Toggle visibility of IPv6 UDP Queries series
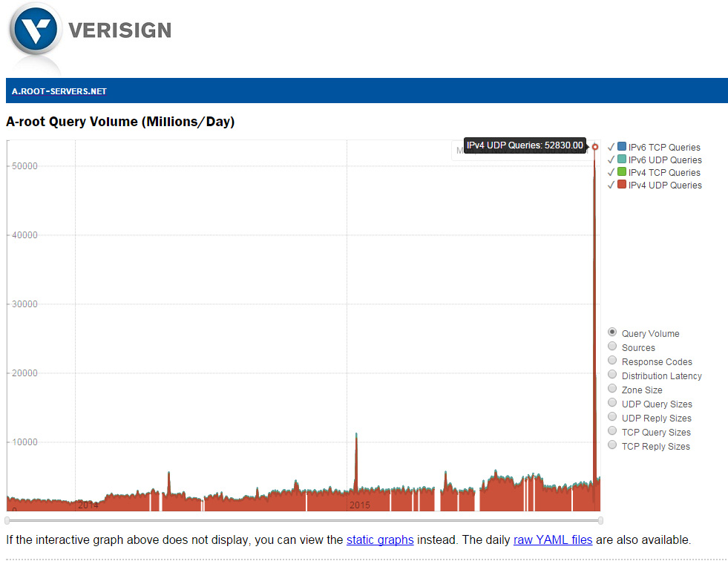This screenshot has width=728, height=561. [x=611, y=159]
